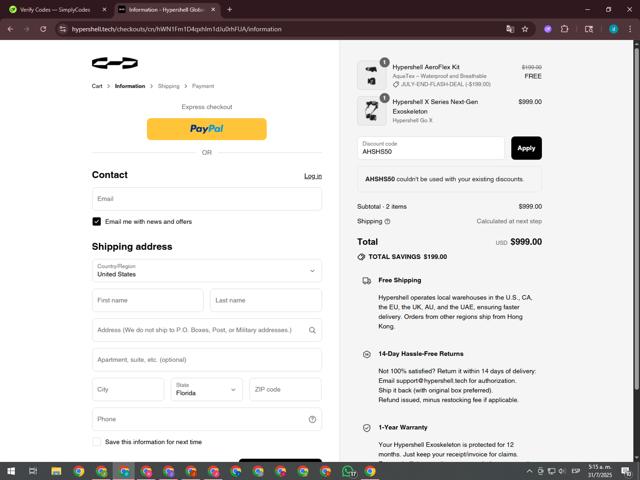The image size is (640, 480).
Task: Open Chrome three-dot menu
Action: pos(630,29)
